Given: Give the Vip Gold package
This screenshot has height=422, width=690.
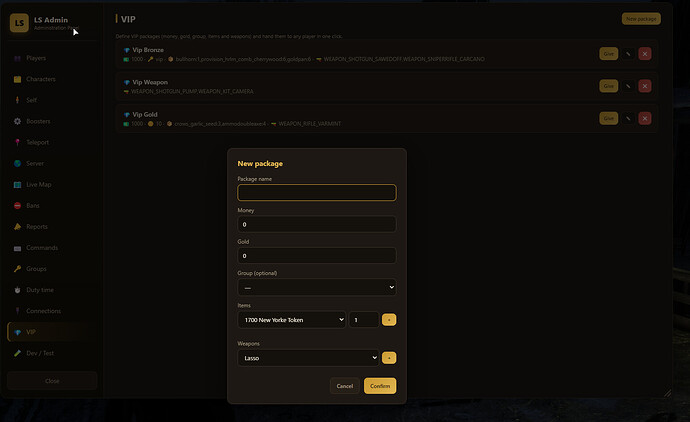Looking at the screenshot, I should tap(609, 118).
